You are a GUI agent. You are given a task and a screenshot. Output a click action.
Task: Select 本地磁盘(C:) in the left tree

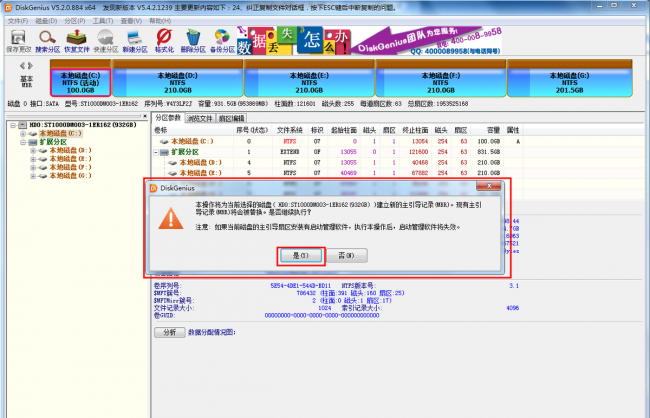tap(61, 134)
